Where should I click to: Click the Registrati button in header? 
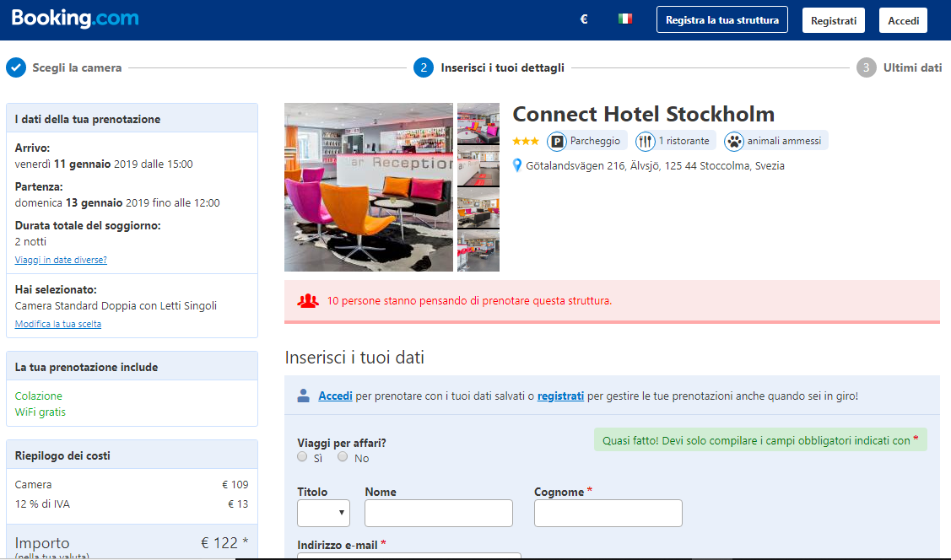834,20
